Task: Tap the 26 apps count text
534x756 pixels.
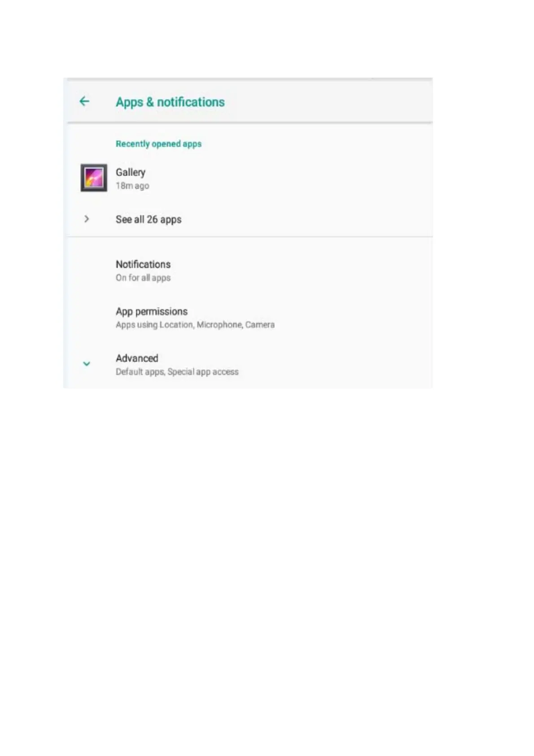Action: (x=164, y=220)
